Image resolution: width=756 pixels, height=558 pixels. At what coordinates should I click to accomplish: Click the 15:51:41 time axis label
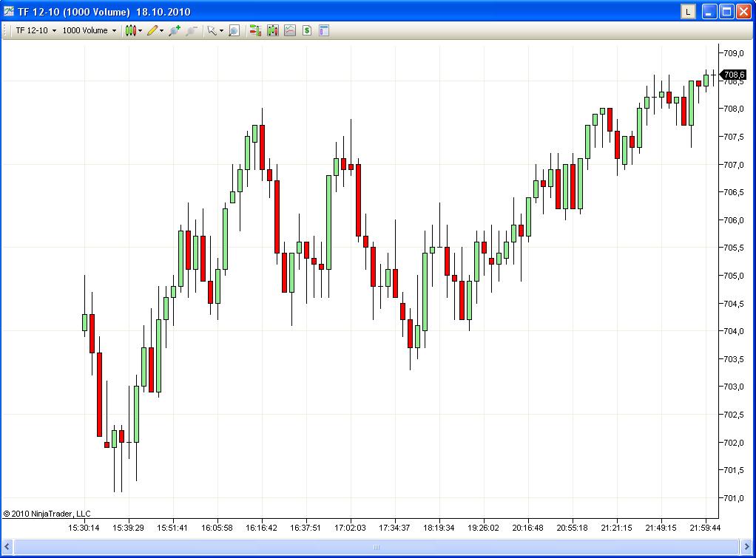(172, 528)
